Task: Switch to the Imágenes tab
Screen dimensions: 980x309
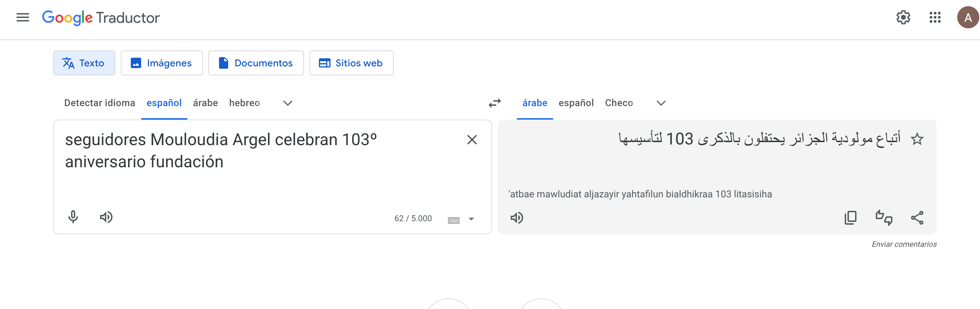Action: tap(162, 63)
